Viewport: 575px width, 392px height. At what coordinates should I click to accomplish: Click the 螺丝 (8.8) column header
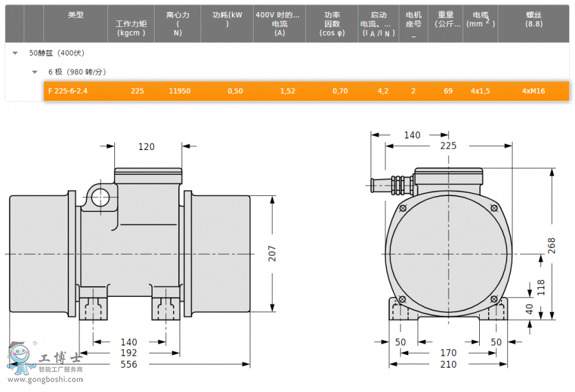(x=533, y=19)
